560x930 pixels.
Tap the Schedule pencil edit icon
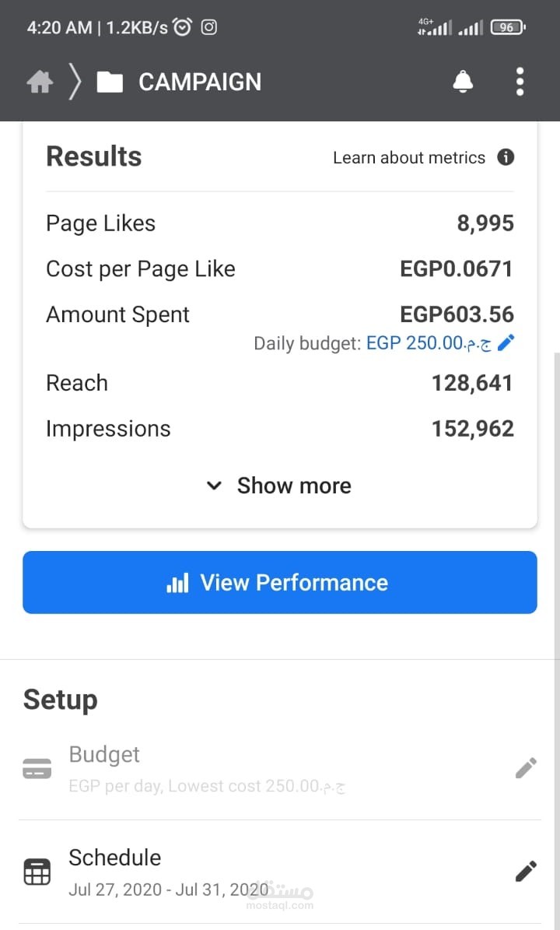[x=526, y=872]
